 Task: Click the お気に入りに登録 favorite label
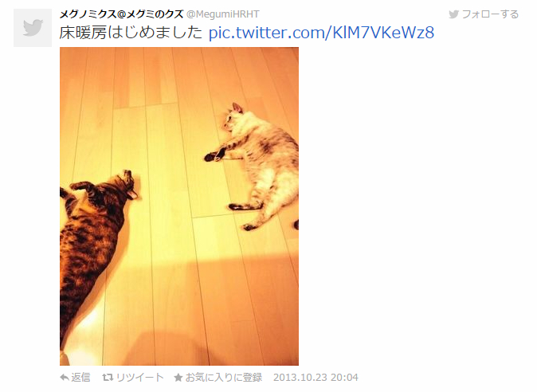click(x=224, y=378)
